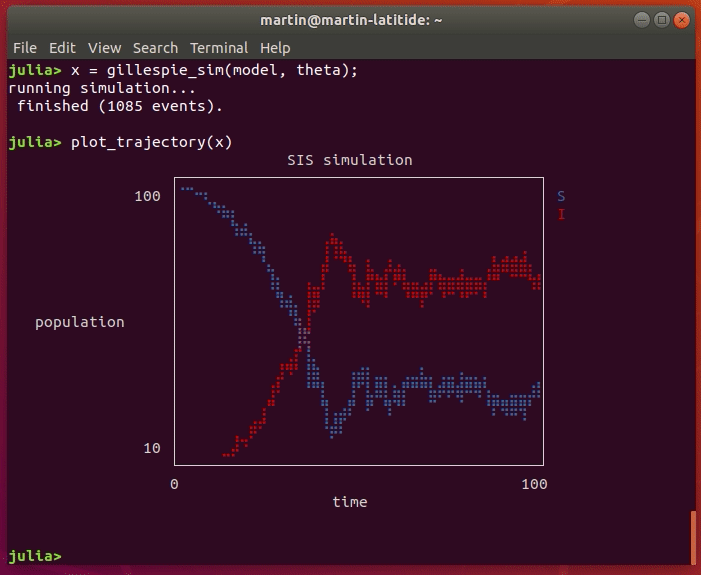
Task: Open the Edit menu
Action: click(x=62, y=48)
